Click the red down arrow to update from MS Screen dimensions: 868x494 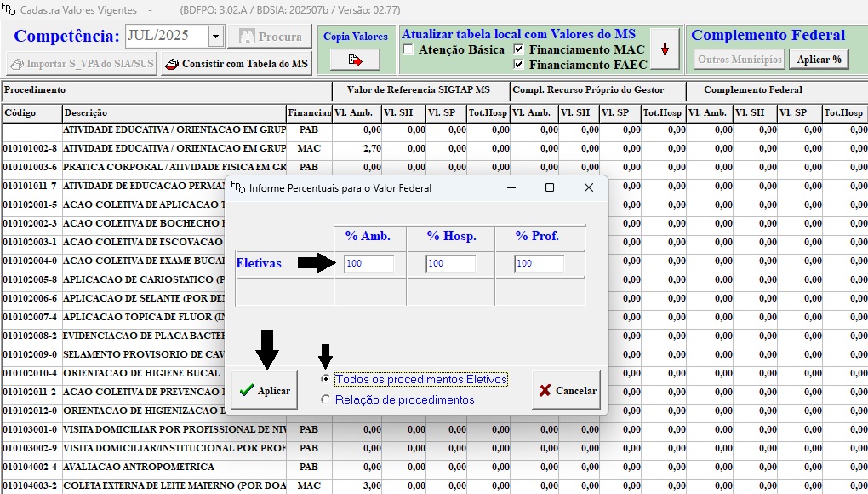coord(665,49)
